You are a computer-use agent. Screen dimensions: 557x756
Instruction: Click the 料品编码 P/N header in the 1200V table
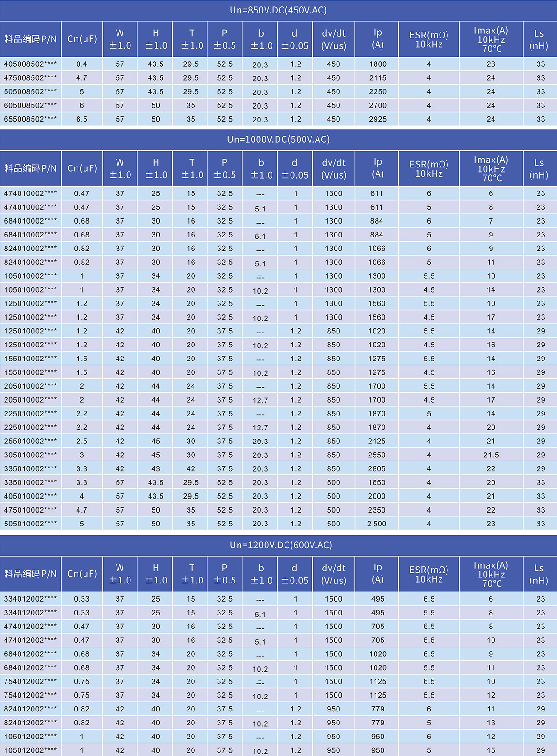[31, 574]
